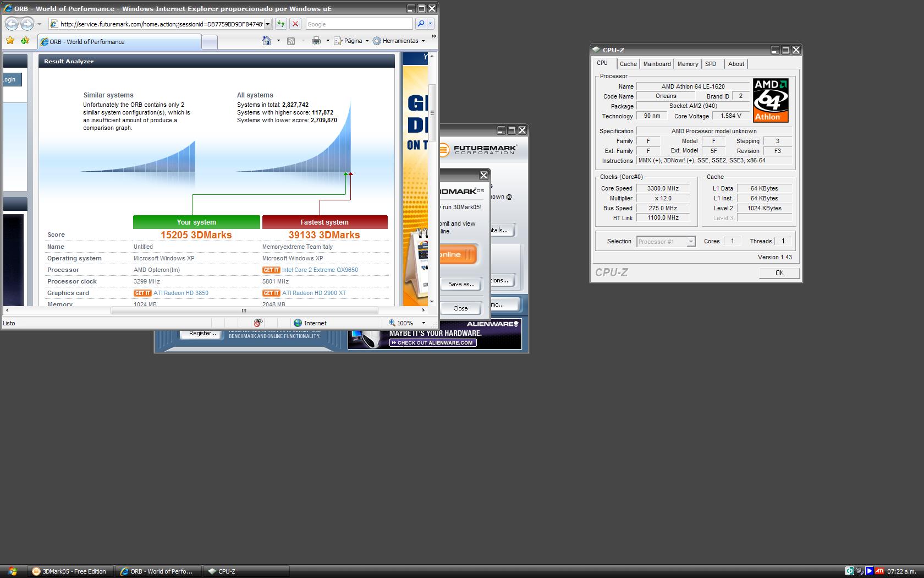Click blue arrow tray icon
Image resolution: width=924 pixels, height=578 pixels.
pos(870,571)
